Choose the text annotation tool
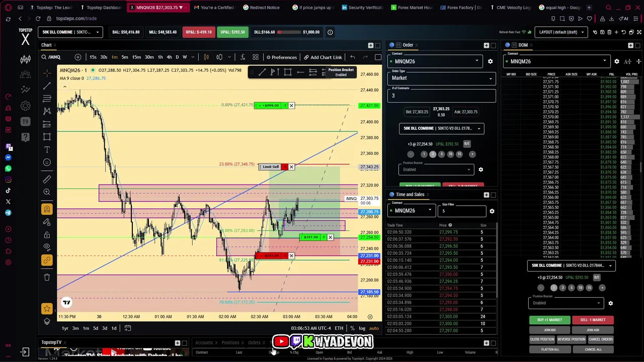644x362 pixels. (x=47, y=149)
